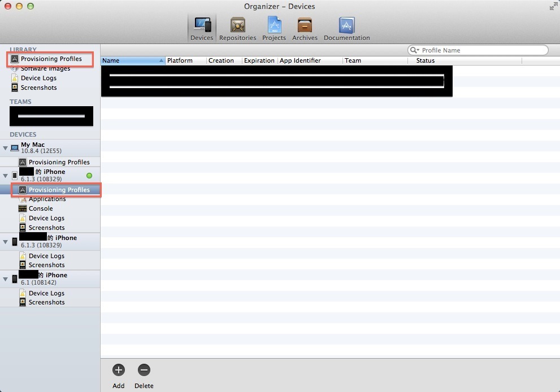Viewport: 560px width, 392px height.
Task: Open Device Logs for the 6.1 iPhone
Action: click(46, 293)
